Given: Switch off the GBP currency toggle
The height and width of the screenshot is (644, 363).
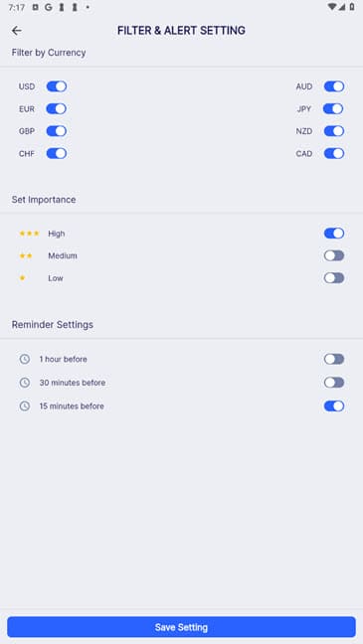Looking at the screenshot, I should [57, 131].
